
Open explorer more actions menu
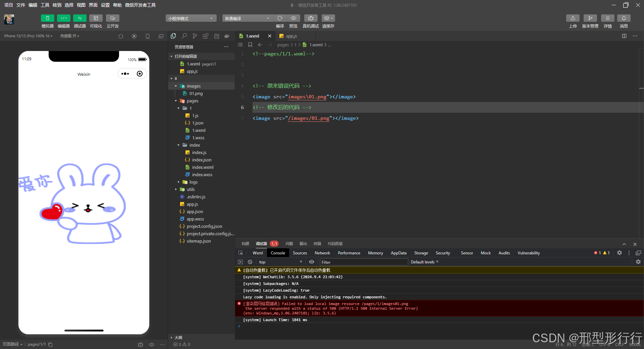(x=226, y=47)
